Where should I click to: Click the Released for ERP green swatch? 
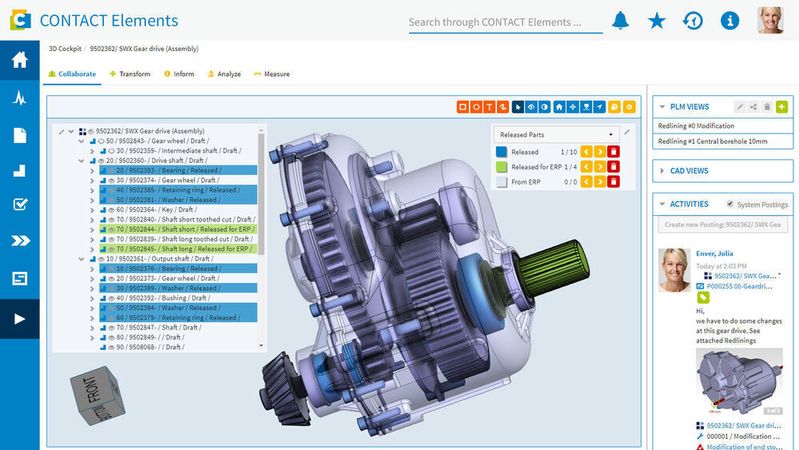pos(501,167)
